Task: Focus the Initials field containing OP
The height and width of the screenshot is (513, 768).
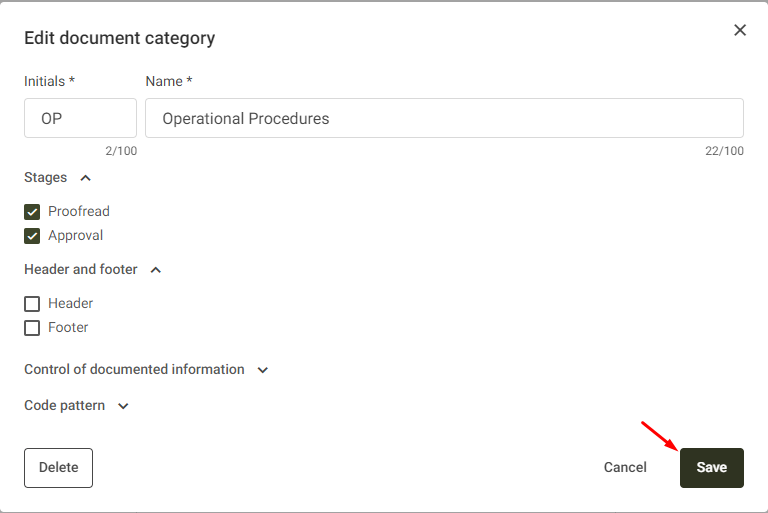Action: [80, 118]
